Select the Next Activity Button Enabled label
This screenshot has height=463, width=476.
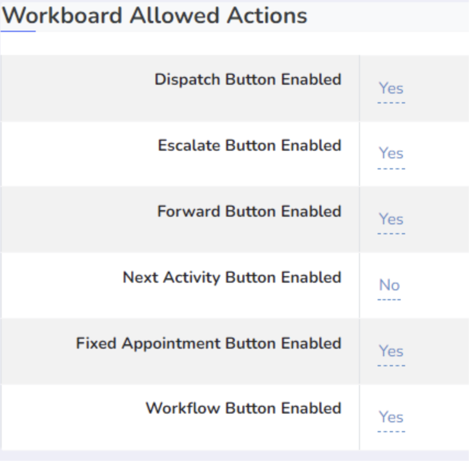232,278
